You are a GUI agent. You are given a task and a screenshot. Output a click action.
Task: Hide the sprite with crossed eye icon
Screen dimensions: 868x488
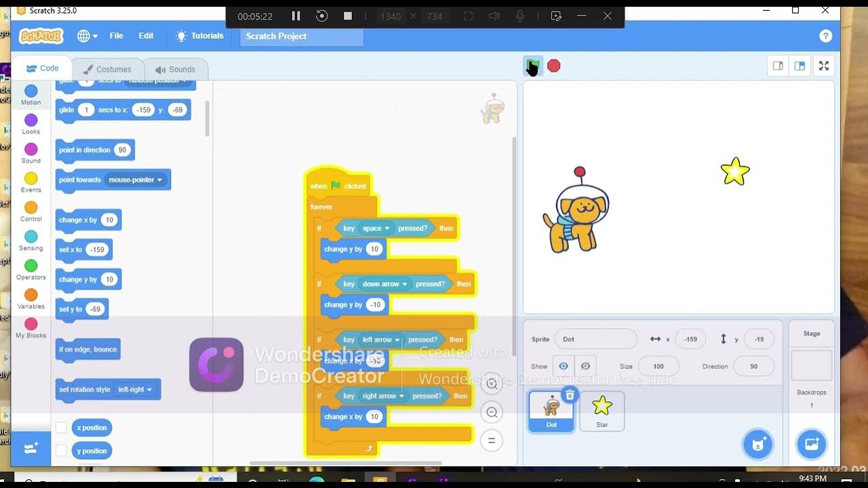(585, 366)
